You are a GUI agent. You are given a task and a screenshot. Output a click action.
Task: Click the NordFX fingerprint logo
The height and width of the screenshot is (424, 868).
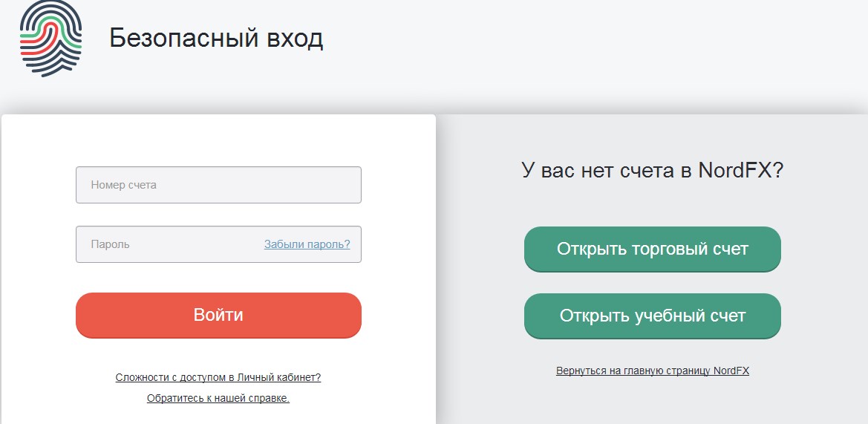[x=51, y=38]
